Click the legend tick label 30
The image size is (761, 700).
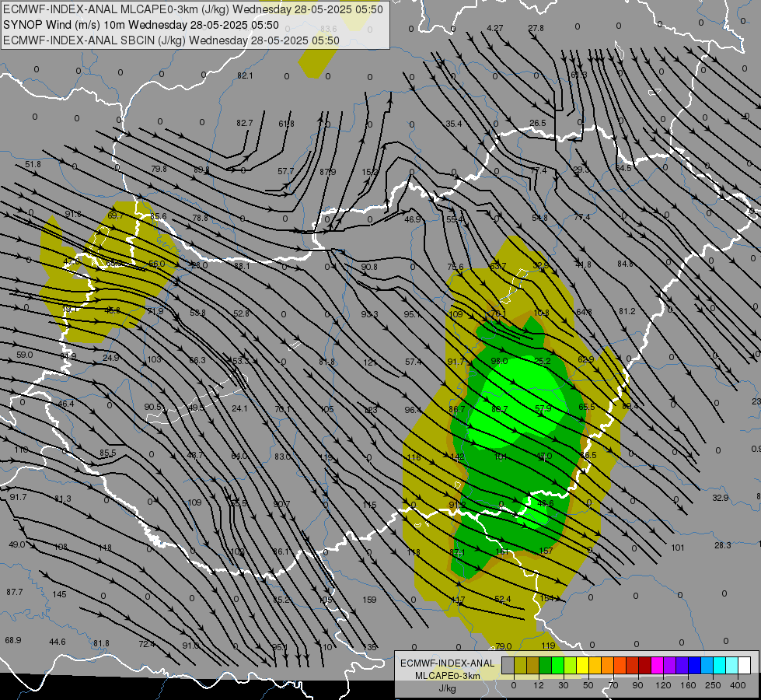click(564, 685)
